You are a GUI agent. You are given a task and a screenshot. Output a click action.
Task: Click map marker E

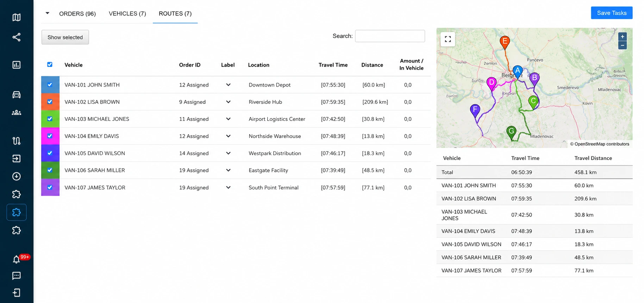point(505,42)
